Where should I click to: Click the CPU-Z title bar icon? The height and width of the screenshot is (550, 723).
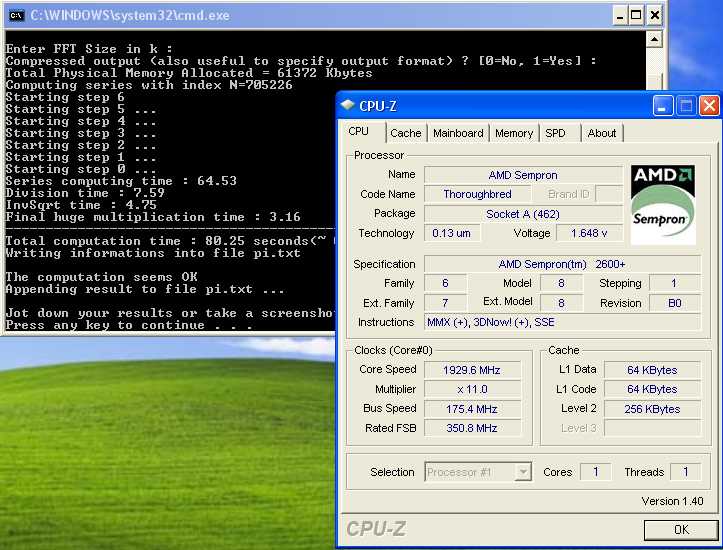pyautogui.click(x=347, y=105)
